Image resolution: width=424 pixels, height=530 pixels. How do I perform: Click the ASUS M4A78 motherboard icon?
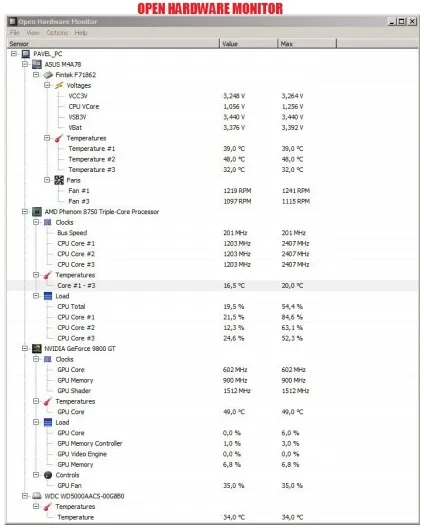(37, 64)
